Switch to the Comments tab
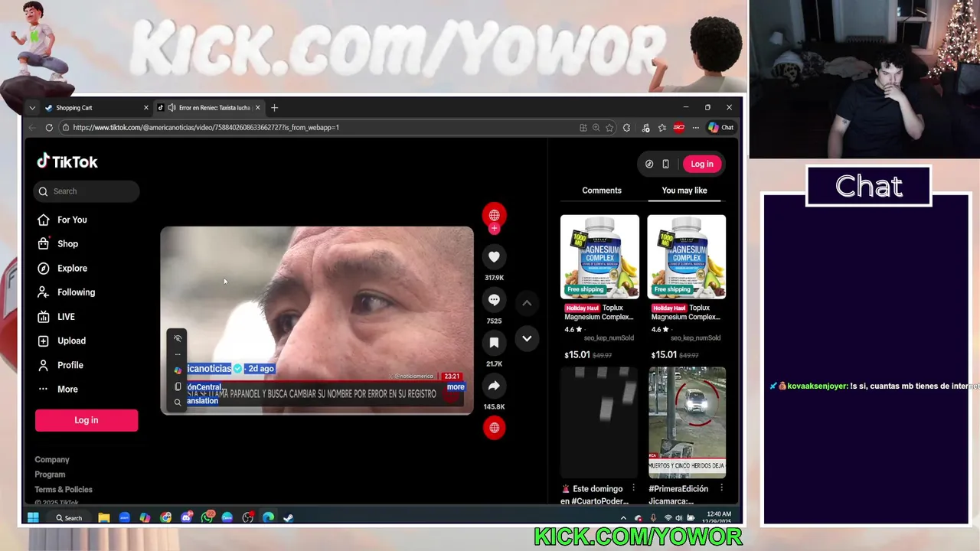Image resolution: width=980 pixels, height=551 pixels. click(602, 191)
